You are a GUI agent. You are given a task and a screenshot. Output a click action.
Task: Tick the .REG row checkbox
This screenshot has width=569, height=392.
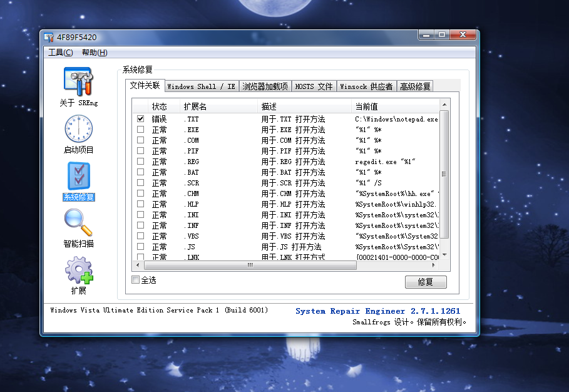[x=141, y=162]
